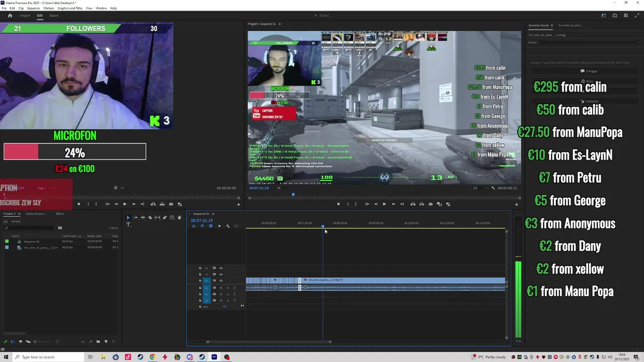Switch to Media Browser tab

pos(35,214)
